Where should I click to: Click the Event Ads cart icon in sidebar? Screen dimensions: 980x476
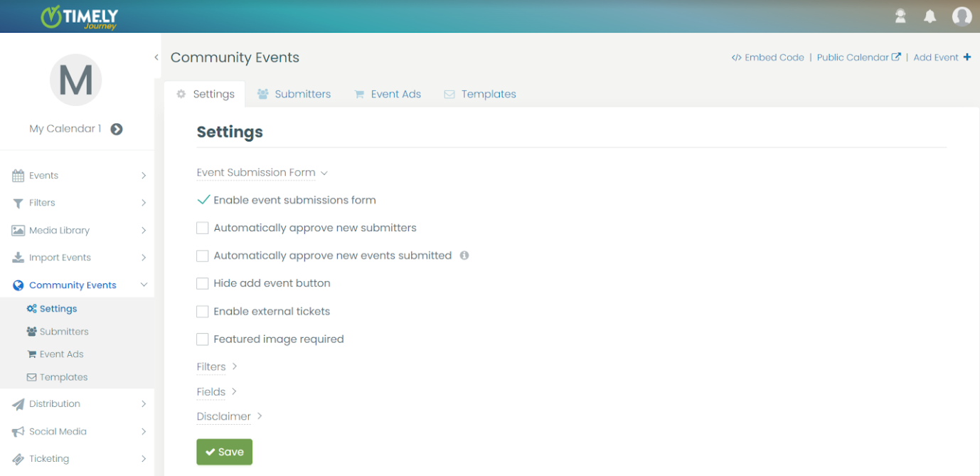tap(31, 354)
